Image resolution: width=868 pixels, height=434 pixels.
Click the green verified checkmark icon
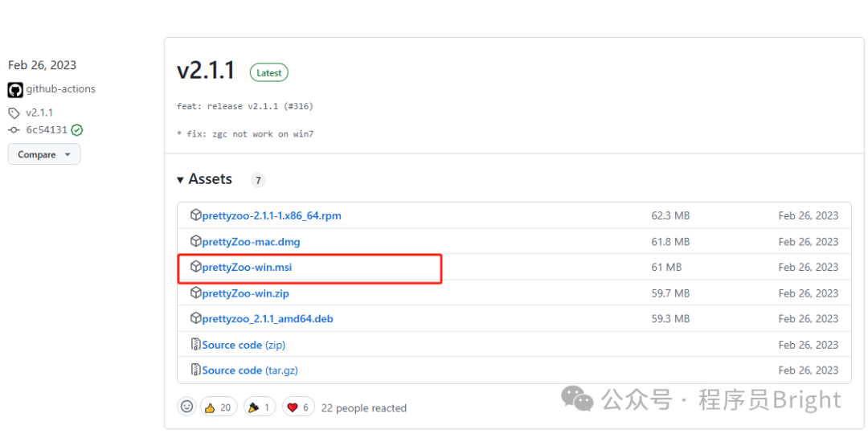pos(77,131)
